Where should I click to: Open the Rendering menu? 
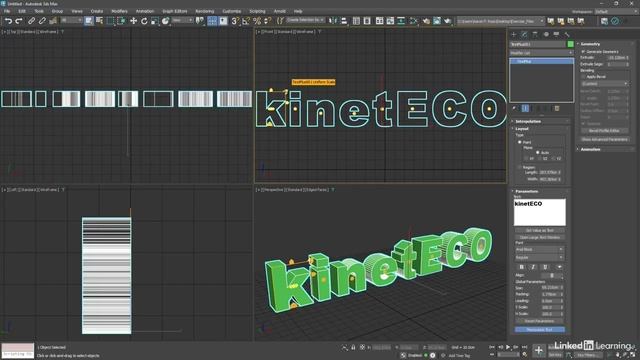(205, 11)
